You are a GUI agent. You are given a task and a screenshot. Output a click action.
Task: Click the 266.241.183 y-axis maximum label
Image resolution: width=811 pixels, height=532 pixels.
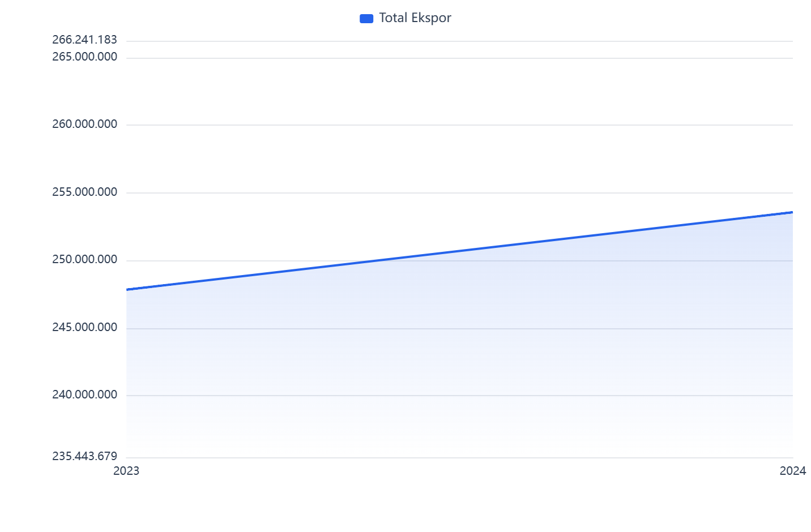tap(84, 40)
